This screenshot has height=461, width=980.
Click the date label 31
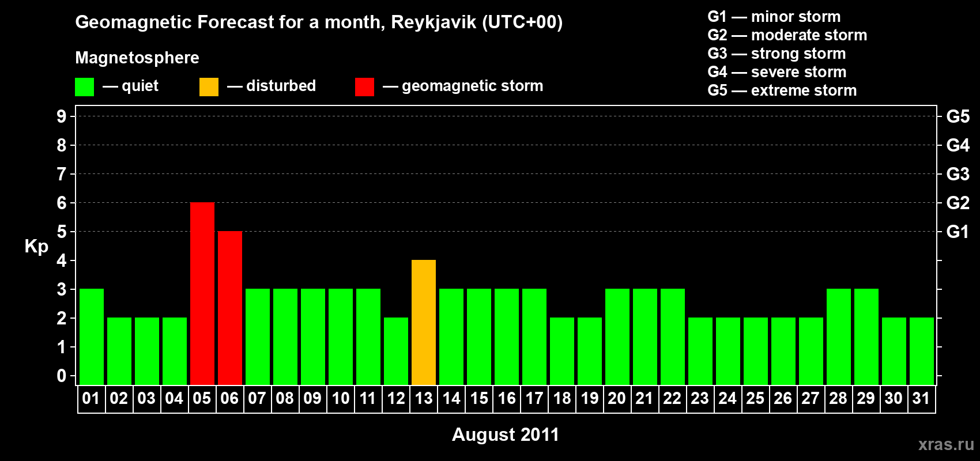921,398
